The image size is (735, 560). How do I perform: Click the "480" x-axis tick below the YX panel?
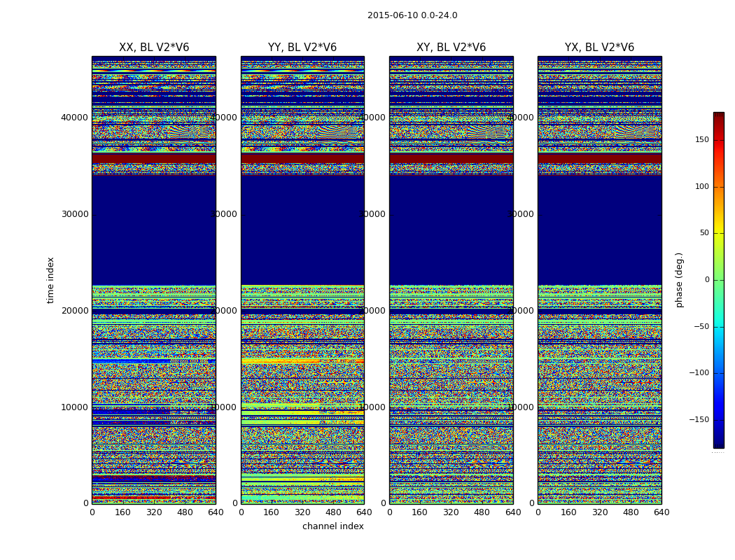[631, 512]
